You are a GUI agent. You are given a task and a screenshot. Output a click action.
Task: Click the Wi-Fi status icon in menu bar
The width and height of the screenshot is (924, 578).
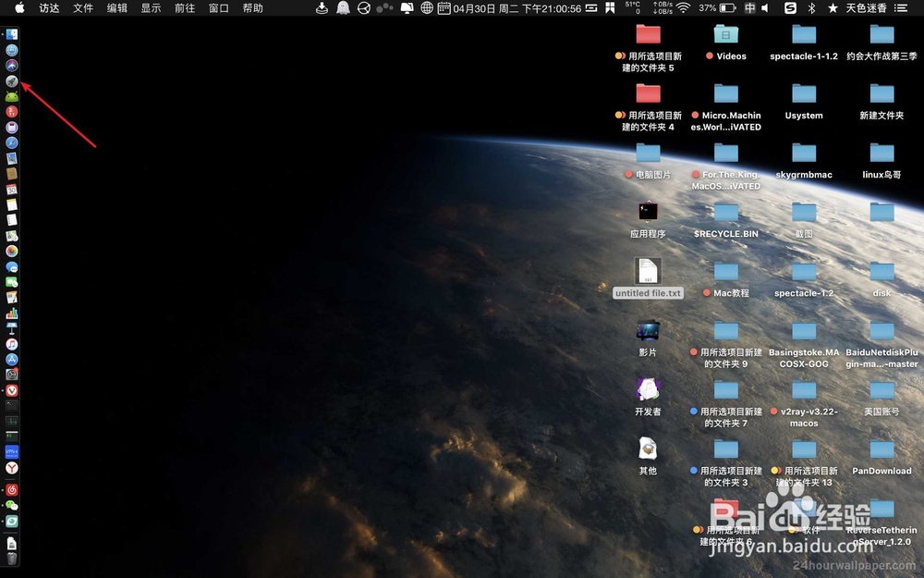(683, 7)
